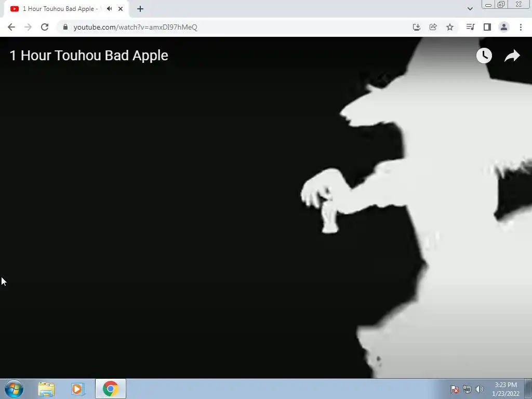Open network status tray icon

(467, 389)
